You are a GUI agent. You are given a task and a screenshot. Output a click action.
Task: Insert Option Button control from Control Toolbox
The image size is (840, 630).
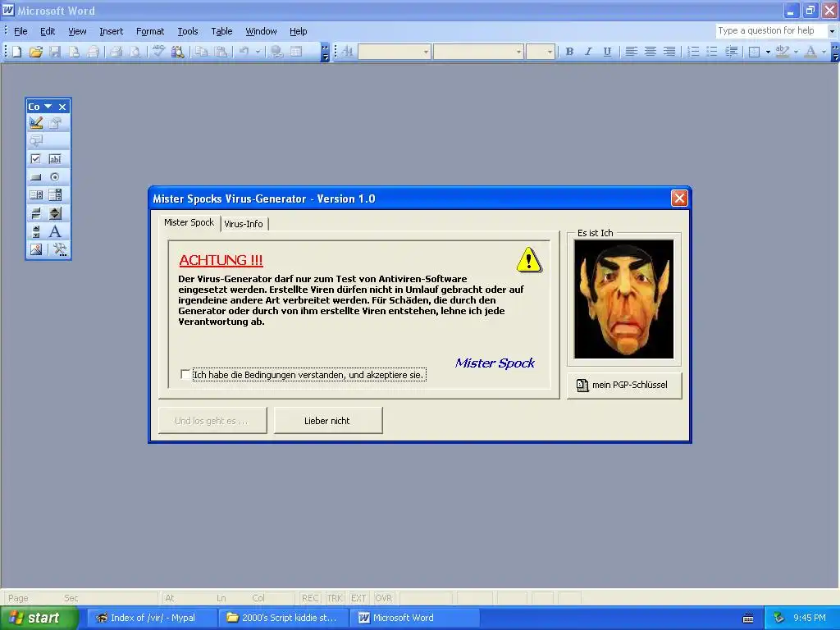[55, 177]
